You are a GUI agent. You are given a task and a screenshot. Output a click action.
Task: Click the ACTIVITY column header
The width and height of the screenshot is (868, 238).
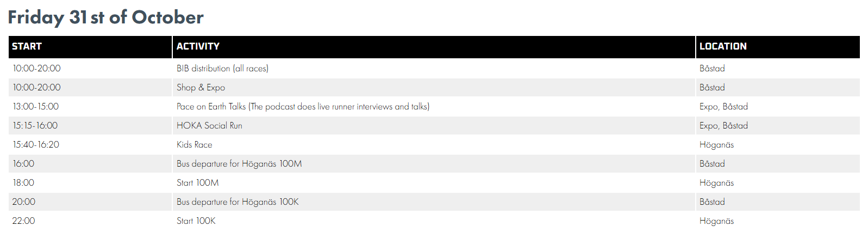click(198, 47)
